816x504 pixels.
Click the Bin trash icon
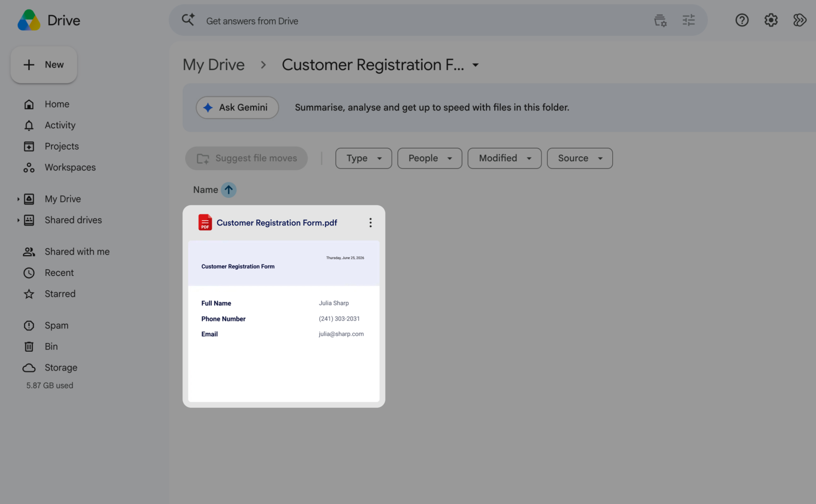29,347
